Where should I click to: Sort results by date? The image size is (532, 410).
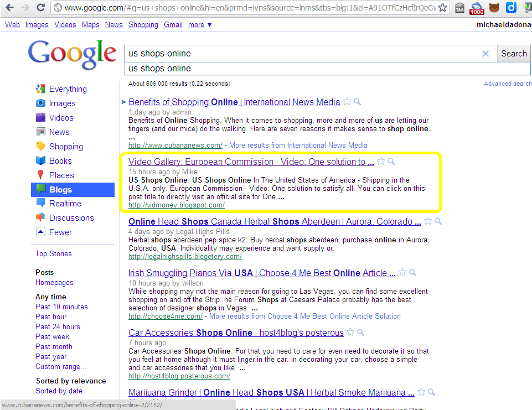[x=59, y=391]
